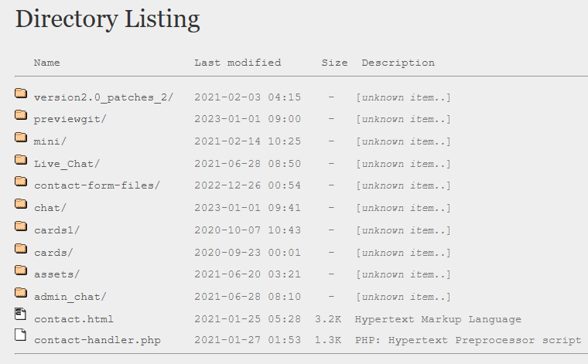Click the folder icon beside admin_chat
The height and width of the screenshot is (364, 588).
click(21, 293)
